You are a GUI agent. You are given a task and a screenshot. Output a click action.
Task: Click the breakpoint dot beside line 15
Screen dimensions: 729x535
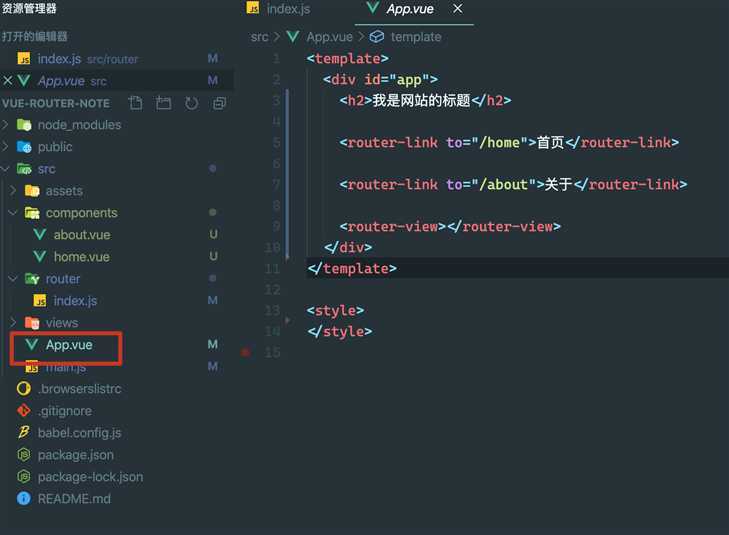[x=245, y=352]
